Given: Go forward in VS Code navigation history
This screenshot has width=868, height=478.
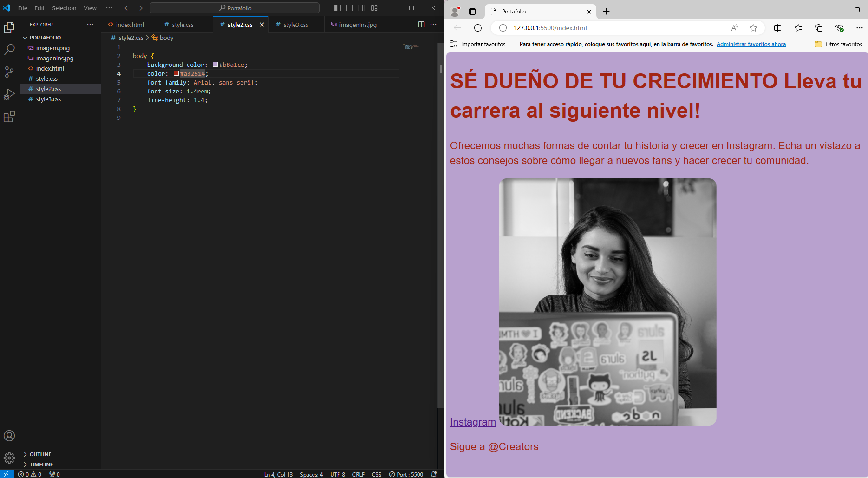Looking at the screenshot, I should tap(139, 8).
